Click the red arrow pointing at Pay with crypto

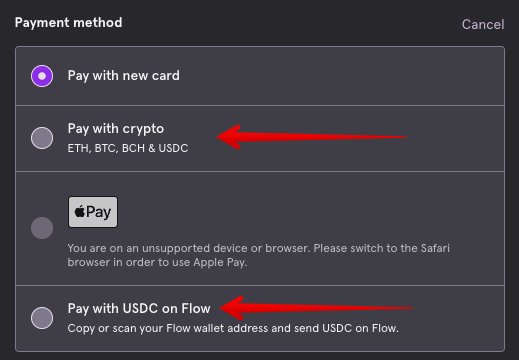[x=311, y=137]
